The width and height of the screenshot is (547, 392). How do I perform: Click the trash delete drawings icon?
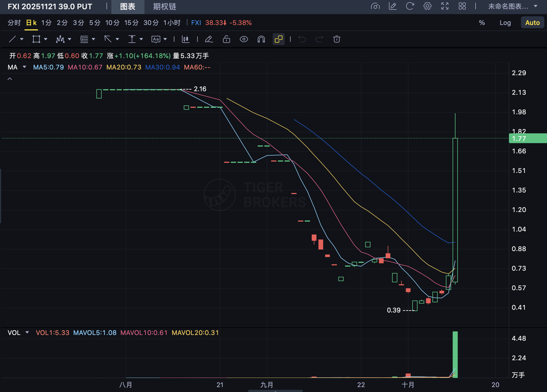(x=337, y=39)
